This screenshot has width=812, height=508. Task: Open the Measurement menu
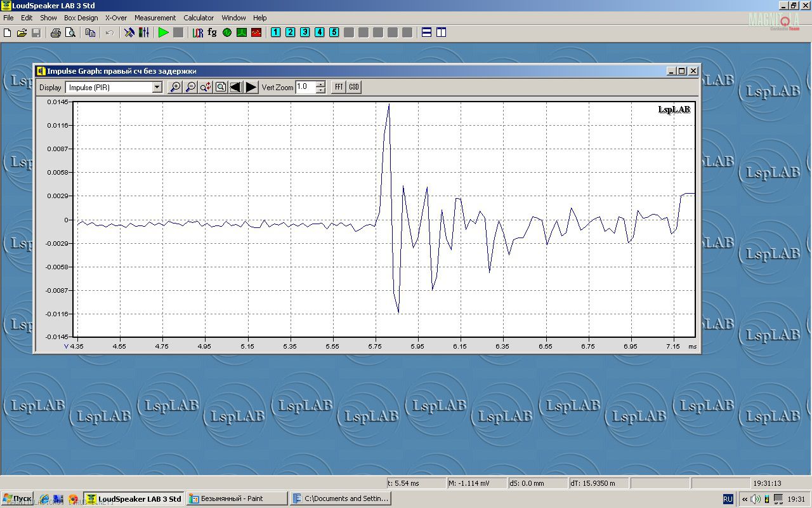coord(155,18)
